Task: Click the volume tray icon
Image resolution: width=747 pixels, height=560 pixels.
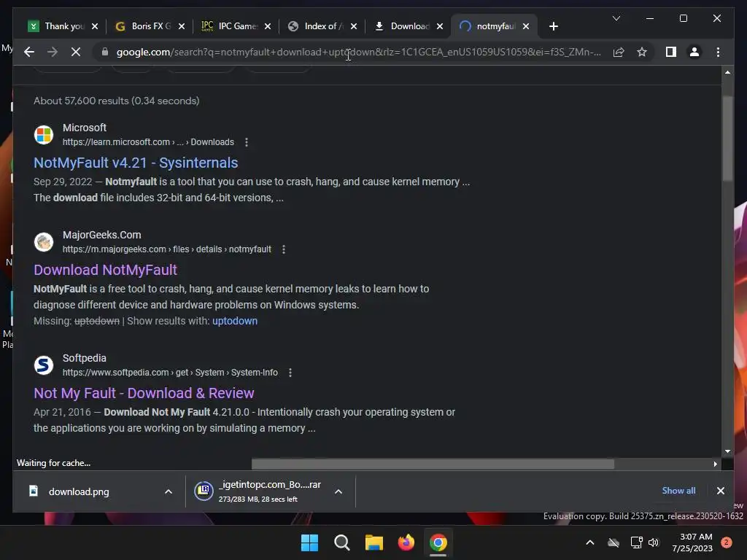Action: (654, 542)
